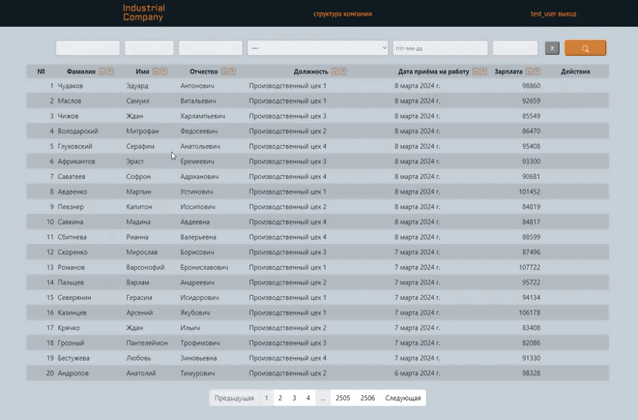
Task: Click the left sort arrow beside Фамилия
Action: 102,71
